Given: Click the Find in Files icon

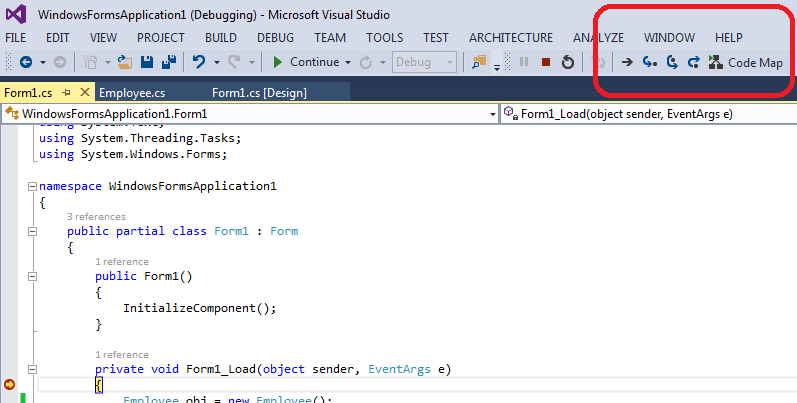Looking at the screenshot, I should pyautogui.click(x=479, y=62).
